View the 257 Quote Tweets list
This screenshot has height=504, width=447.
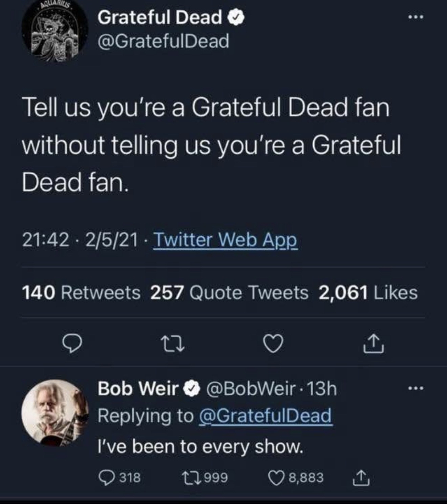(x=229, y=293)
